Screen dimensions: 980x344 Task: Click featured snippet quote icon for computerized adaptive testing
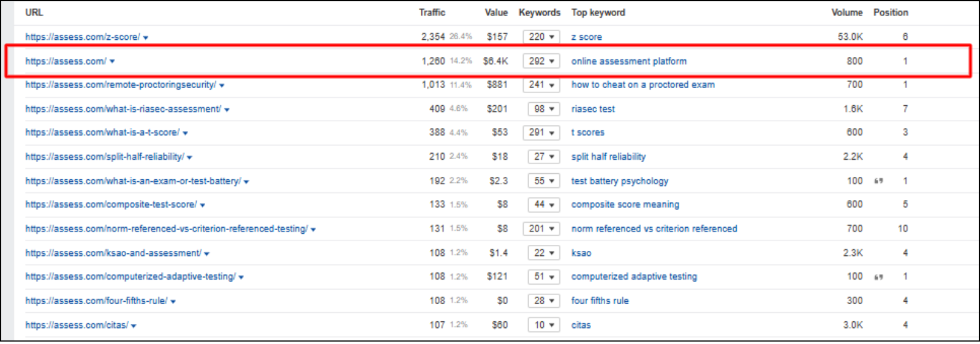(878, 277)
